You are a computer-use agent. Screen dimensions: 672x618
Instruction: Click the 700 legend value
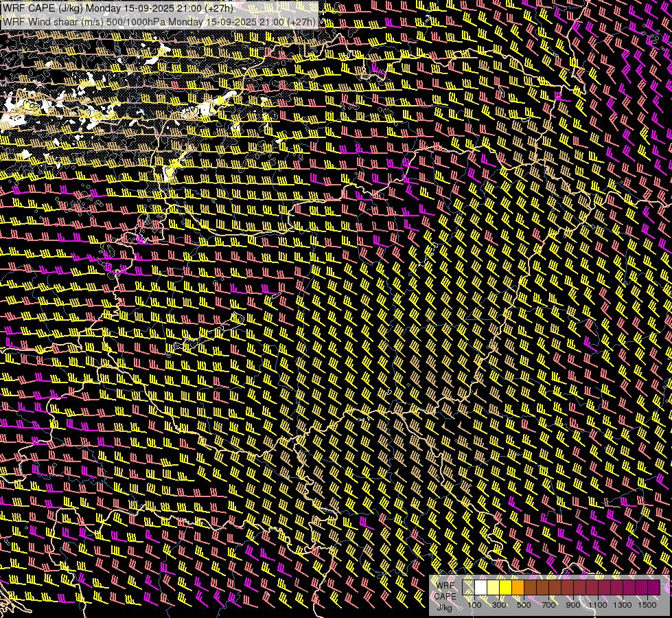coord(548,605)
